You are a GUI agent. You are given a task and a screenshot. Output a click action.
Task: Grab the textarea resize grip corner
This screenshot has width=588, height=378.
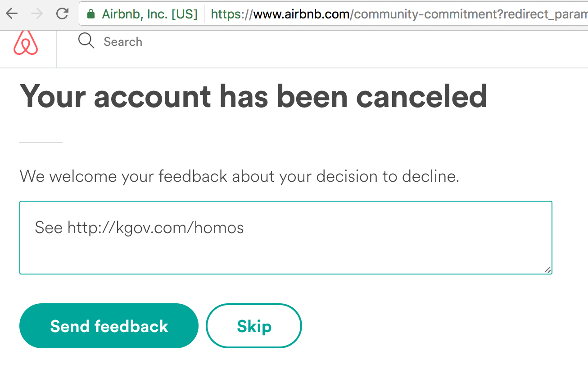pyautogui.click(x=547, y=269)
